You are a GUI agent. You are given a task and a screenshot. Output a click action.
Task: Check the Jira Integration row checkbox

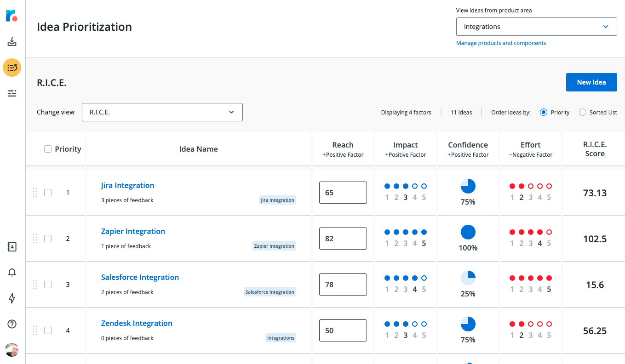tap(48, 193)
